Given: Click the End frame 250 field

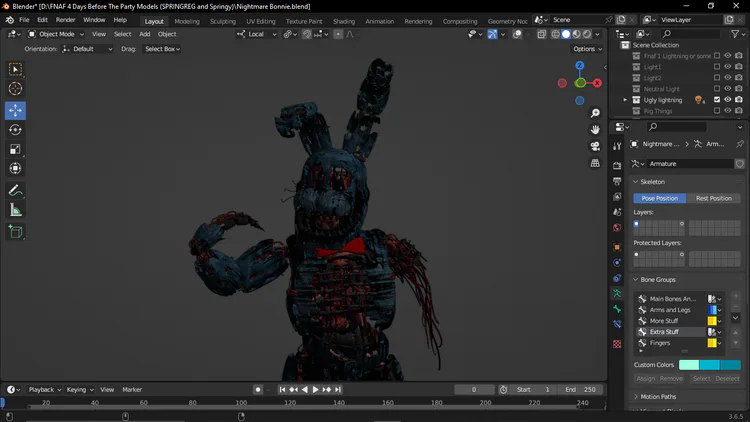Looking at the screenshot, I should tap(581, 389).
